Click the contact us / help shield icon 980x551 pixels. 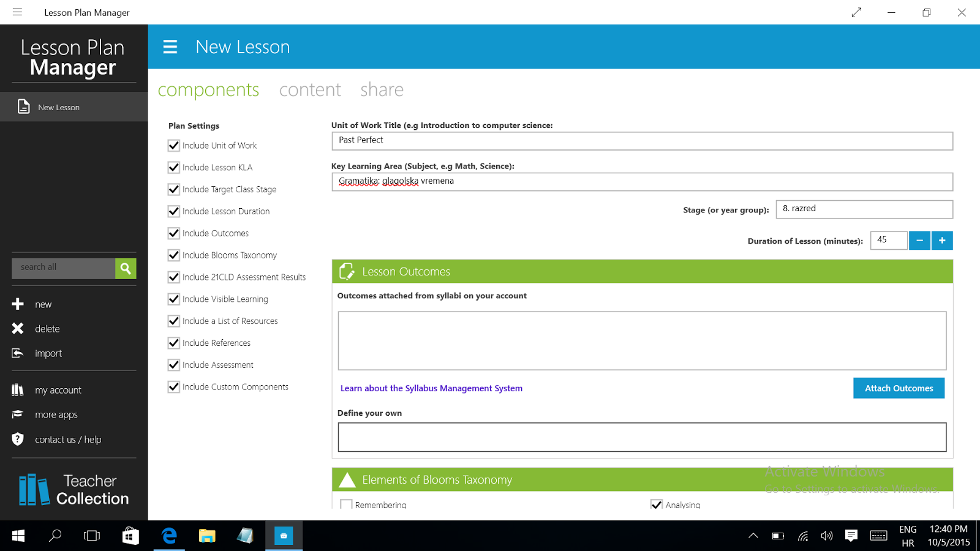[18, 439]
